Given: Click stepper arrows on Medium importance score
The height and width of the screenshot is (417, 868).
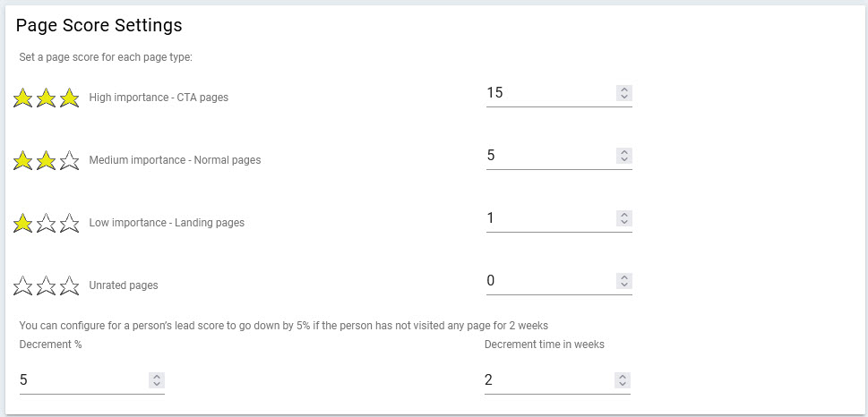Looking at the screenshot, I should pos(623,156).
